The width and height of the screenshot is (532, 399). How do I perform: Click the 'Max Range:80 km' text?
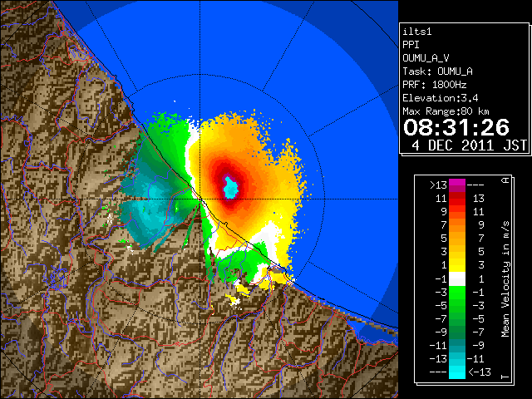click(446, 111)
